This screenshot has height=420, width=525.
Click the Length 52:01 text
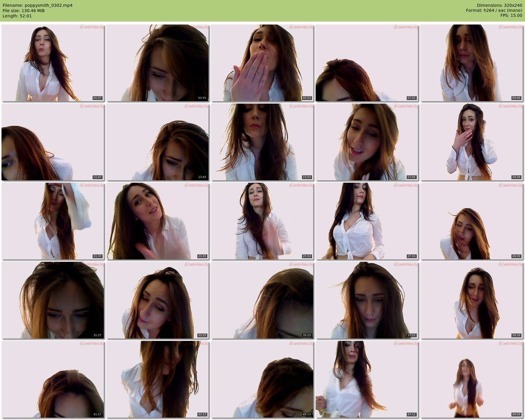(x=17, y=16)
